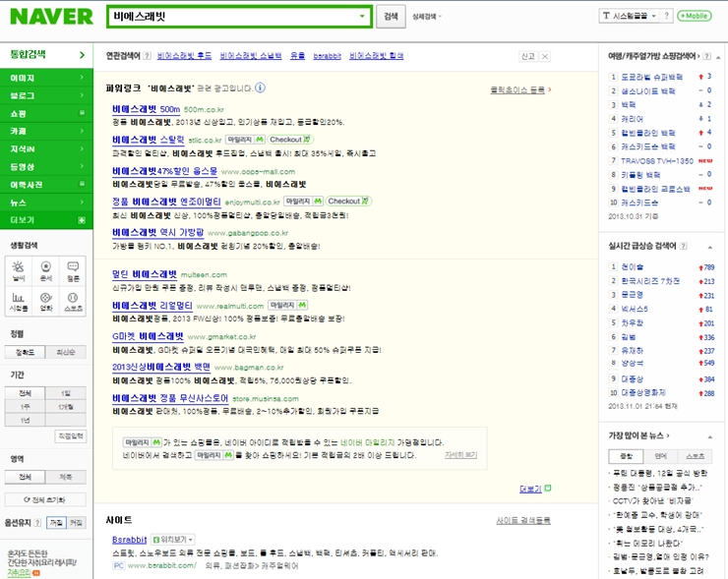Image resolution: width=728 pixels, height=579 pixels.
Task: Expand the 상세검색 dropdown
Action: [x=427, y=17]
